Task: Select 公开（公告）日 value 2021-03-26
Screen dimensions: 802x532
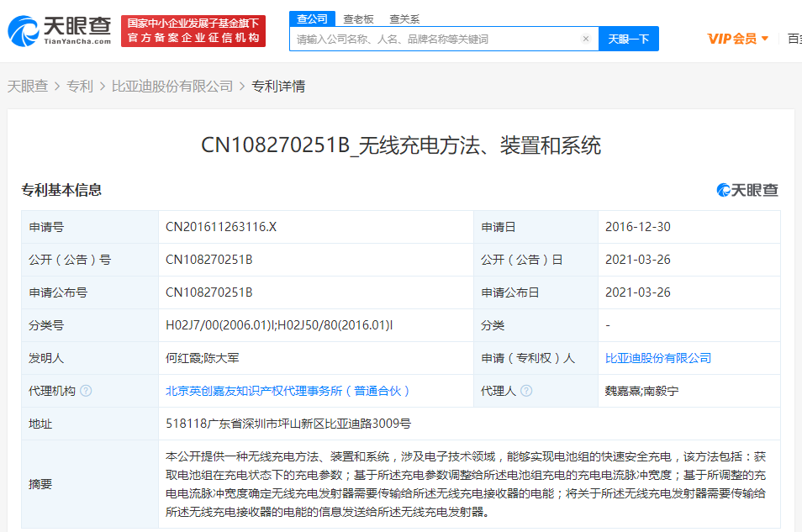Action: [x=638, y=260]
